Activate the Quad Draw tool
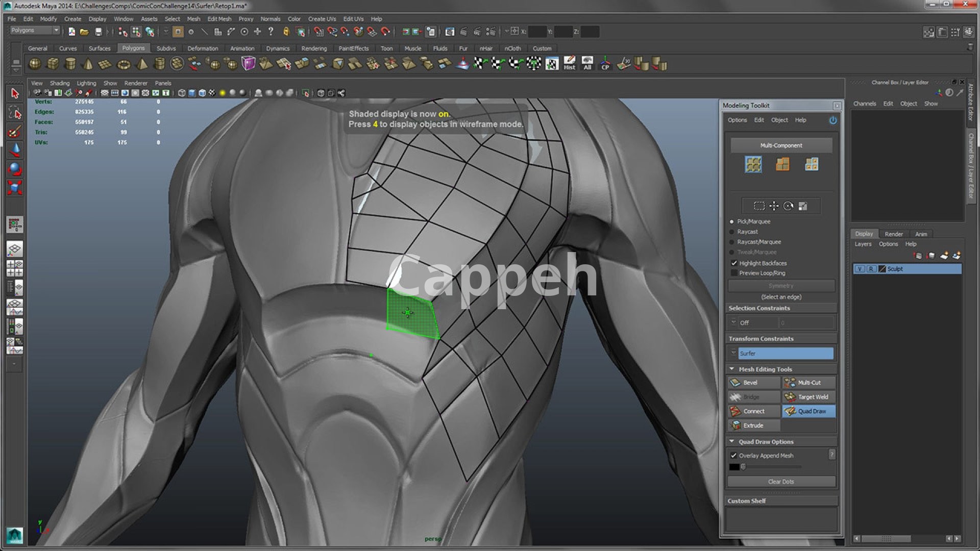The image size is (980, 551). [808, 411]
